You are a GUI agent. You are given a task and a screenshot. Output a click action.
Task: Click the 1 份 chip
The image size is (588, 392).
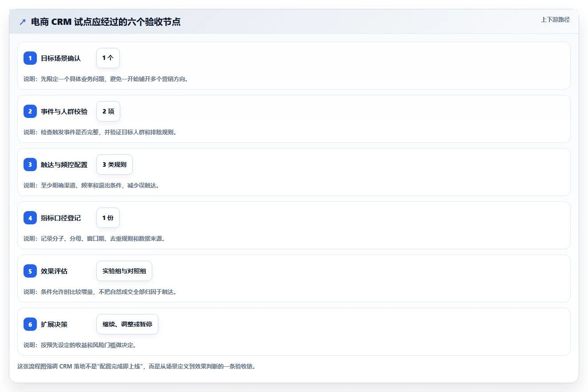coord(108,218)
